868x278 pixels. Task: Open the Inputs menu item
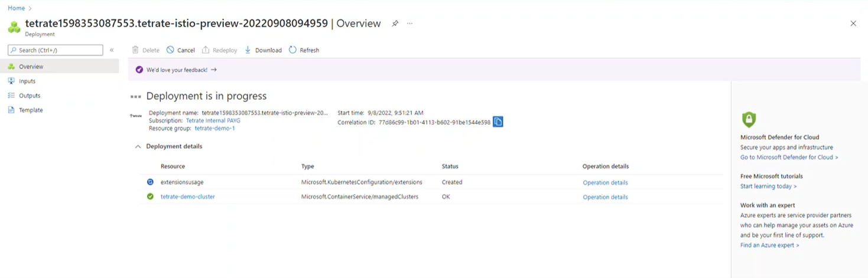(x=27, y=81)
